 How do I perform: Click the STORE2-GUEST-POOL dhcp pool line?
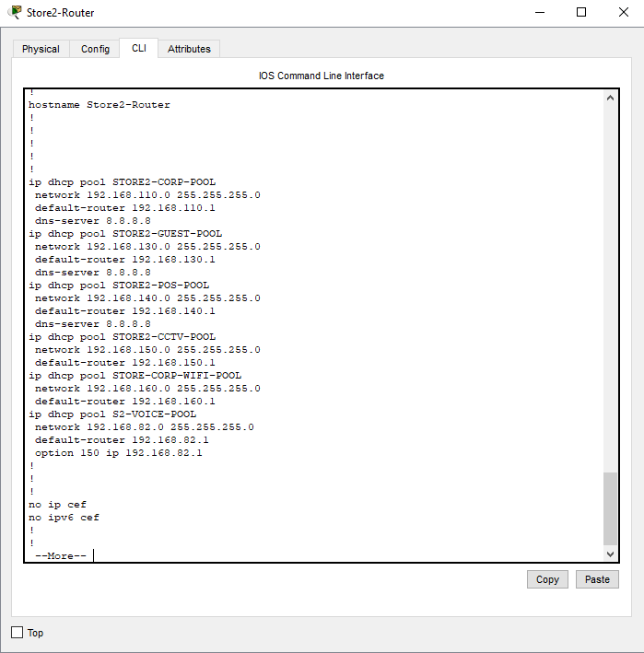[124, 234]
